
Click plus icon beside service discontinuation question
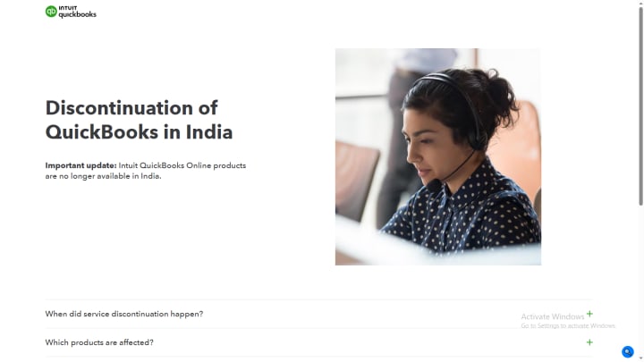tap(589, 314)
